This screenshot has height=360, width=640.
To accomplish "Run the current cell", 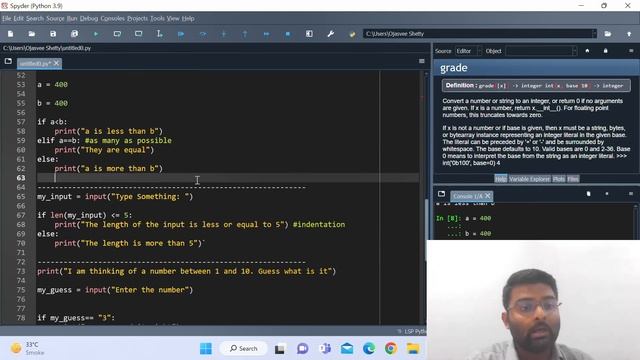I will click(x=117, y=34).
